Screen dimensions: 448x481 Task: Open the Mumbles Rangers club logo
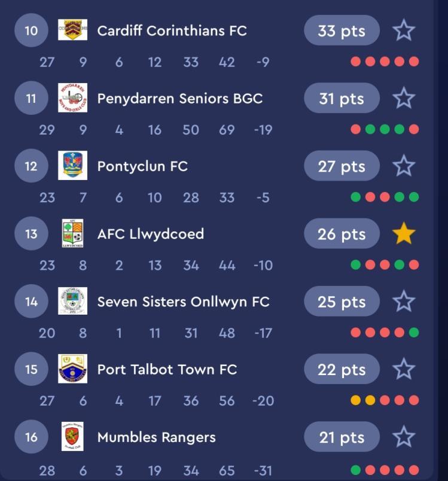[x=72, y=437]
